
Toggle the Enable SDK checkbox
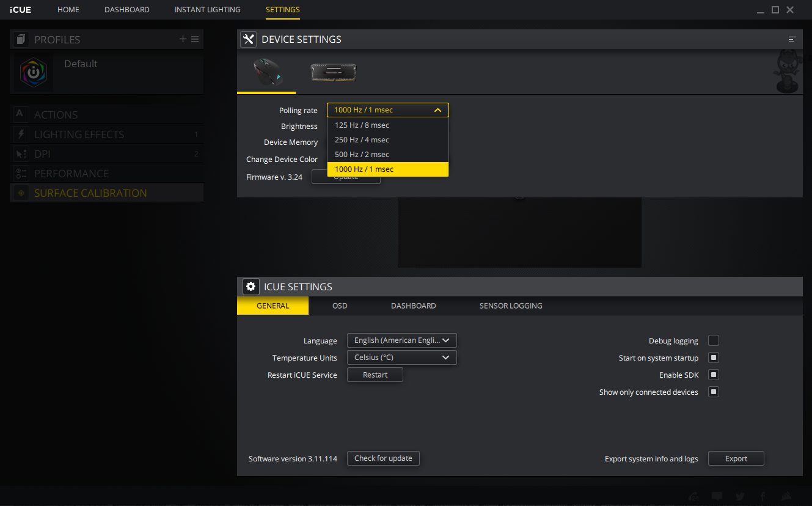pyautogui.click(x=714, y=375)
